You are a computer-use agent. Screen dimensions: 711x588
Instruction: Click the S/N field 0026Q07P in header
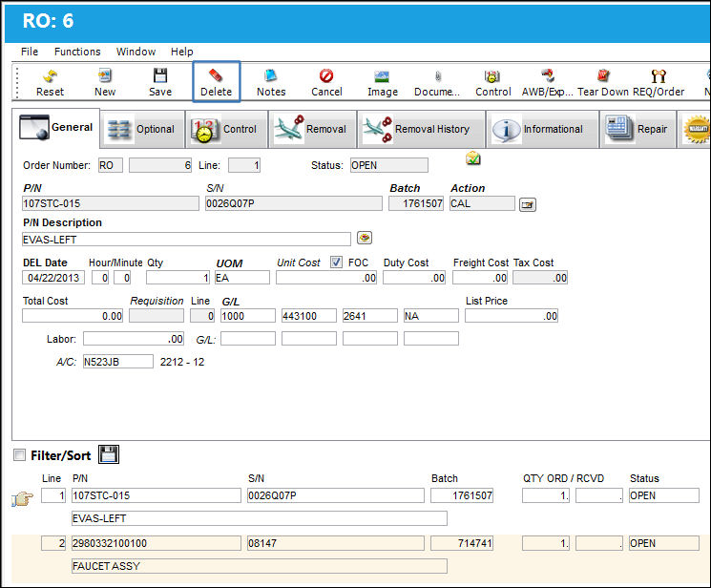[294, 203]
